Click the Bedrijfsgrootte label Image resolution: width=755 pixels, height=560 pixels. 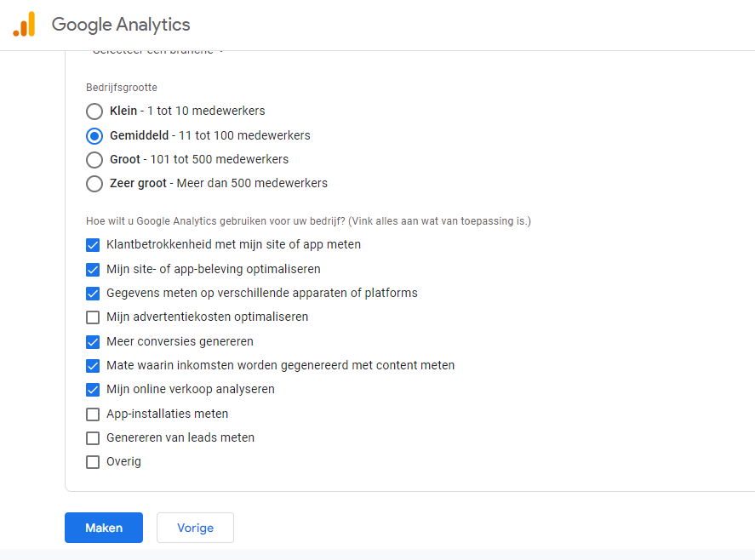tap(122, 88)
